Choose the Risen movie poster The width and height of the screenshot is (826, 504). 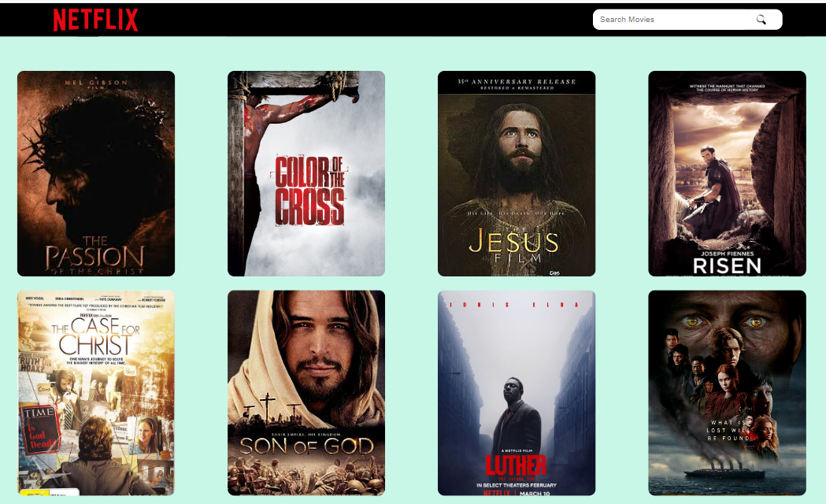(727, 173)
